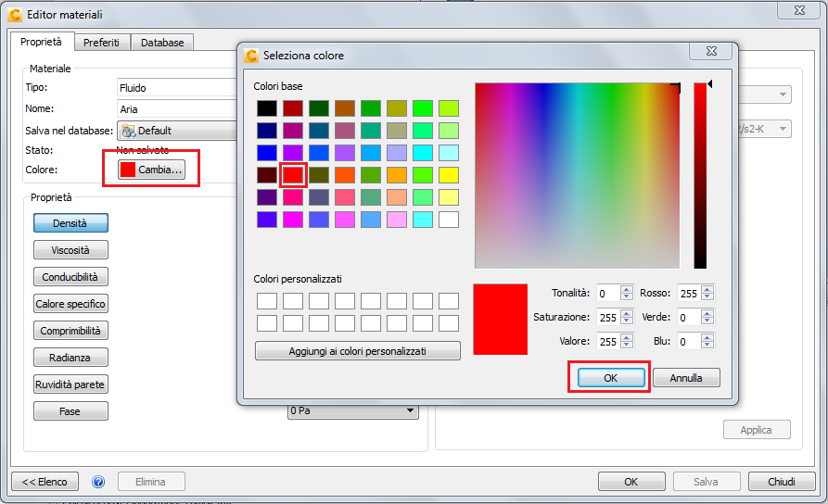Increase Blu with the up arrow
Viewport: 828px width, 504px height.
(707, 338)
